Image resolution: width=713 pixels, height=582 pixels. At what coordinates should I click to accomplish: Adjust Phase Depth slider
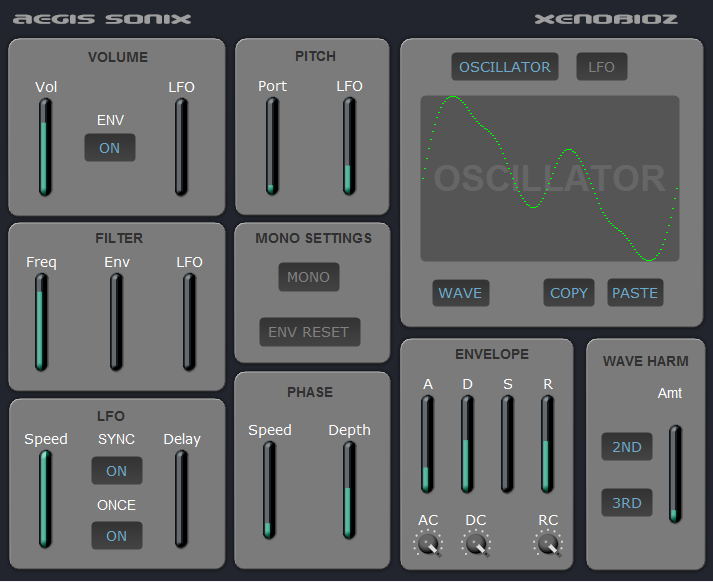(x=349, y=491)
